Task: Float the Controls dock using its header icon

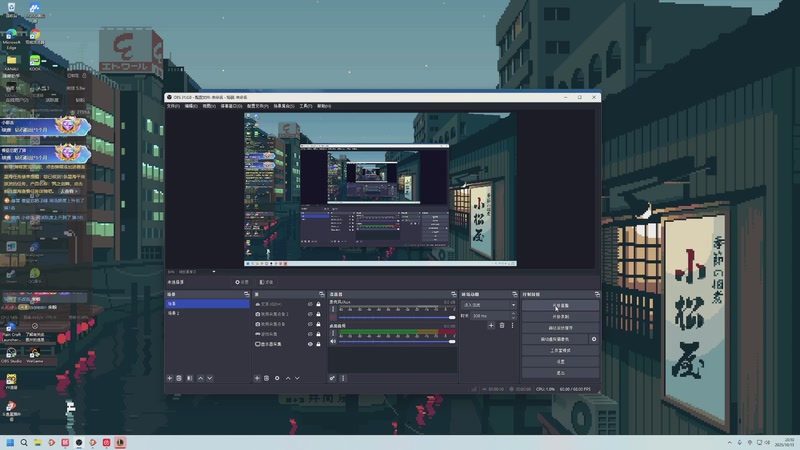Action: 597,294
